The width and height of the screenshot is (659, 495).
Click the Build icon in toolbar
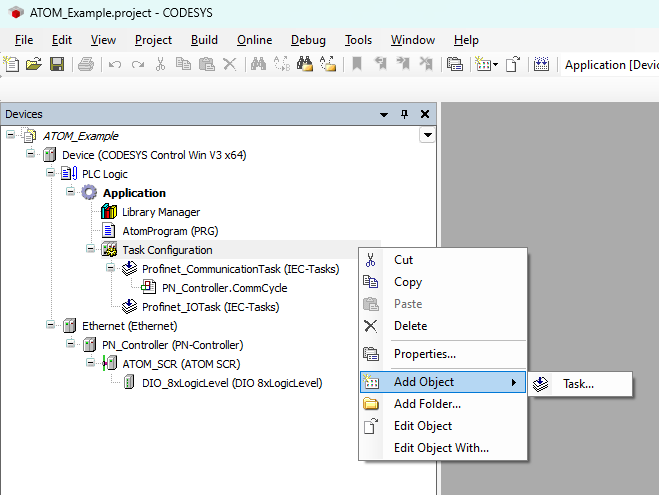point(541,64)
